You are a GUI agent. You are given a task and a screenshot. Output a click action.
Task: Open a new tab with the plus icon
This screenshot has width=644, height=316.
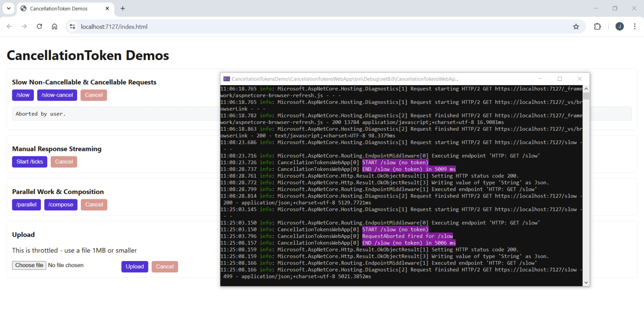(x=122, y=8)
